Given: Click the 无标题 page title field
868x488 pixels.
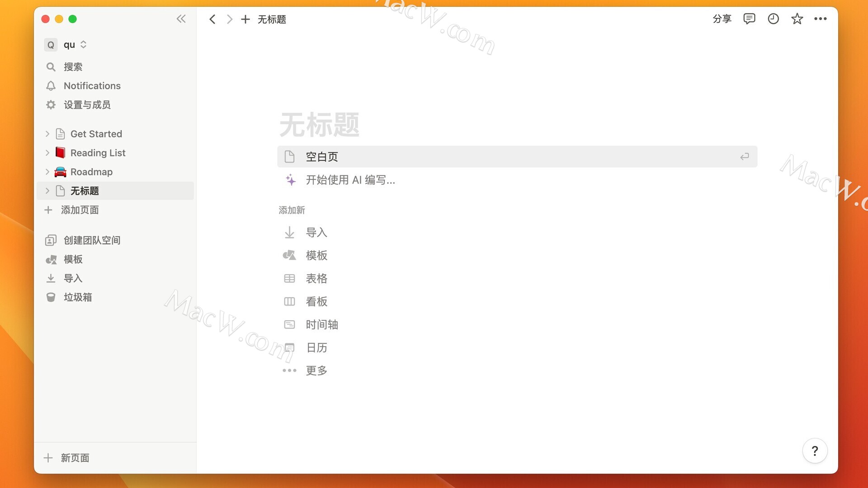Looking at the screenshot, I should point(319,125).
